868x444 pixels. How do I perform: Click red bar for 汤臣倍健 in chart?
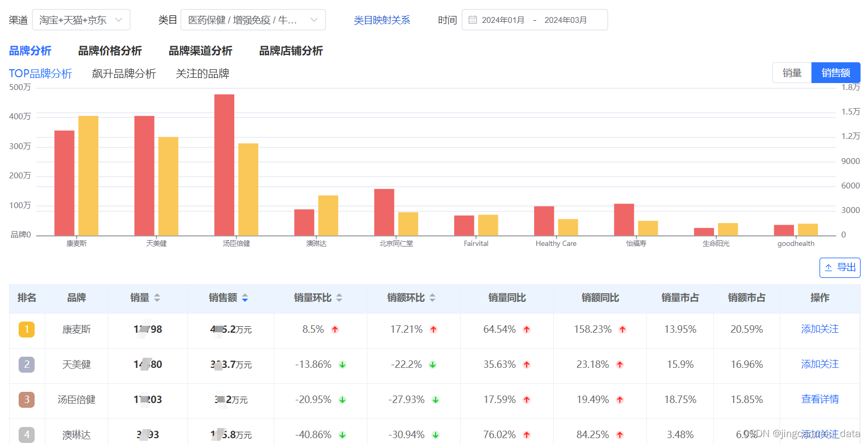224,165
